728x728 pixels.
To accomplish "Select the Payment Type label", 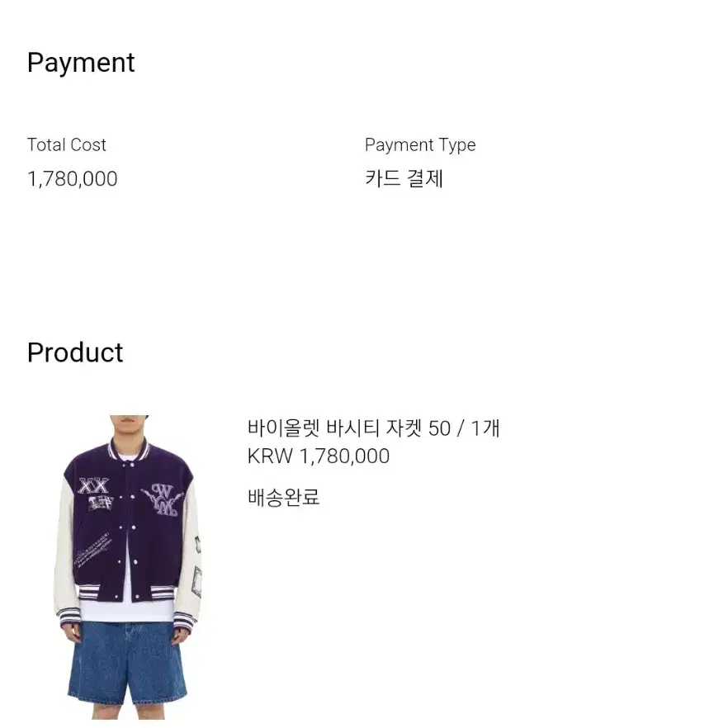I will (x=420, y=145).
